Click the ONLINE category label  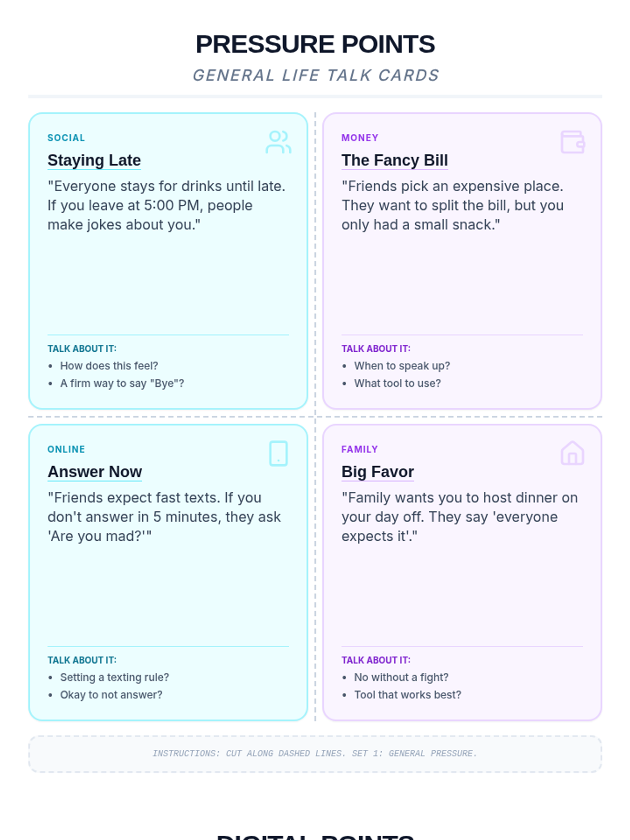66,449
